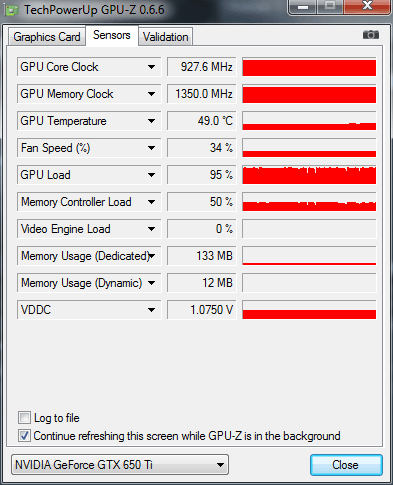Image resolution: width=393 pixels, height=485 pixels.
Task: Expand Memory Controller Load dropdown
Action: [x=151, y=202]
